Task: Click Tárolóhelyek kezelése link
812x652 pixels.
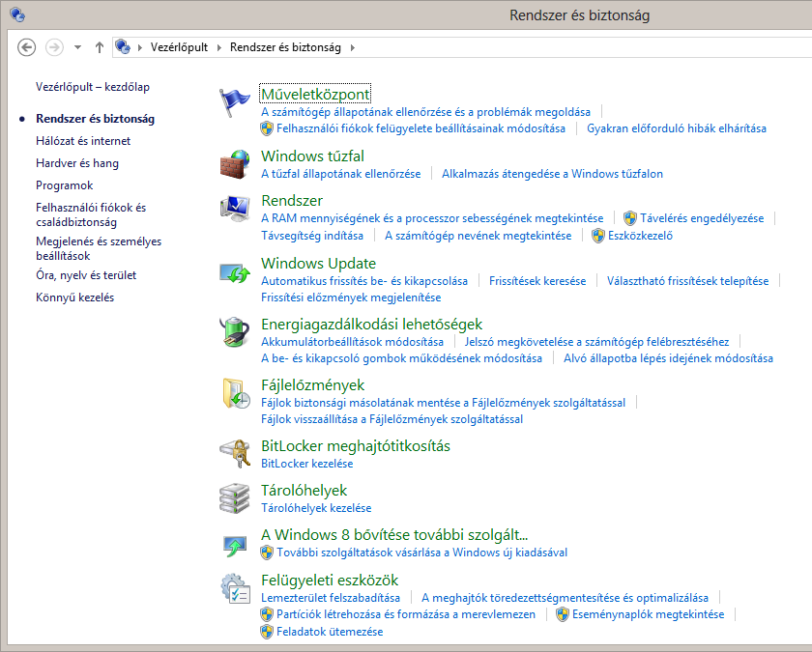Action: [x=316, y=508]
